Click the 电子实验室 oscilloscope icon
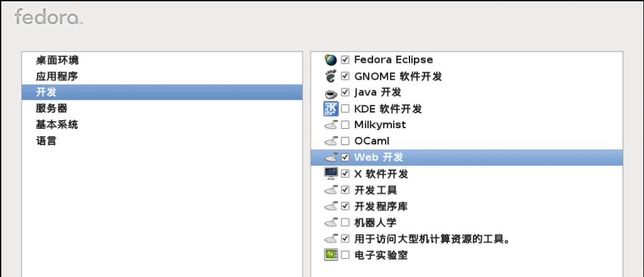 tap(331, 255)
